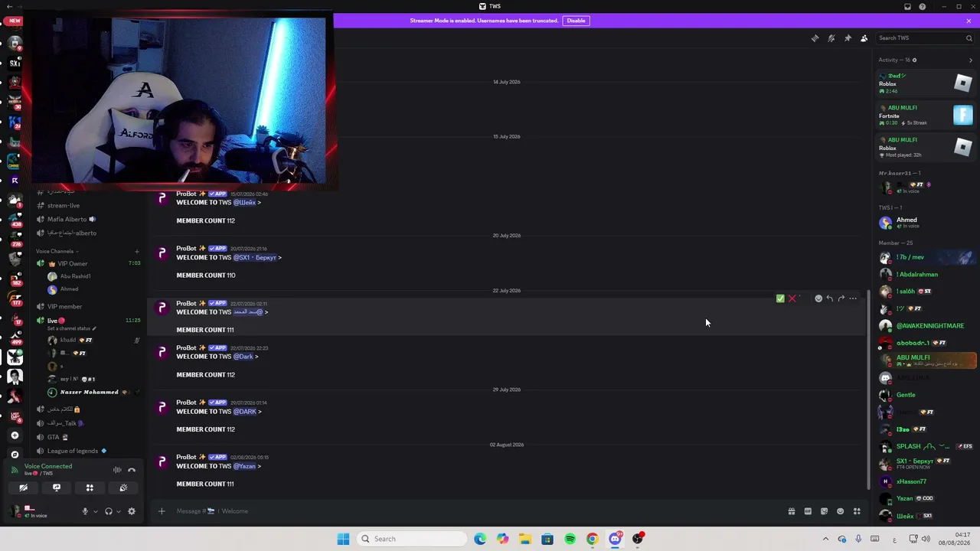This screenshot has height=551, width=980.
Task: Open User Settings gear
Action: pyautogui.click(x=132, y=511)
